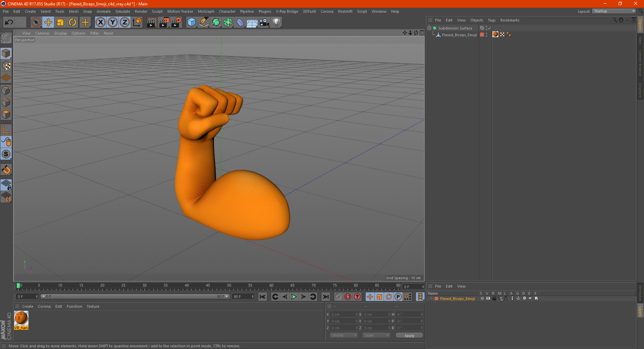Switch the coordinate system icon
The width and height of the screenshot is (644, 349).
pyautogui.click(x=137, y=22)
